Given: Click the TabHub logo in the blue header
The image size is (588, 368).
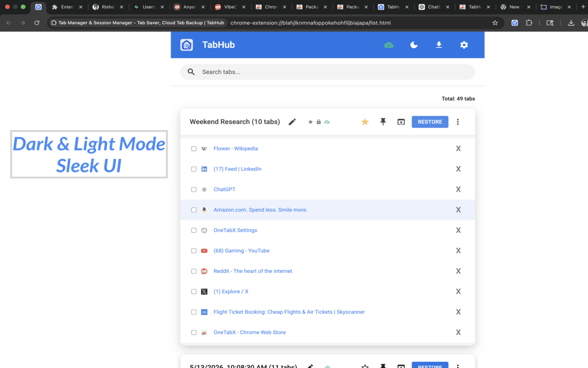Looking at the screenshot, I should [187, 45].
